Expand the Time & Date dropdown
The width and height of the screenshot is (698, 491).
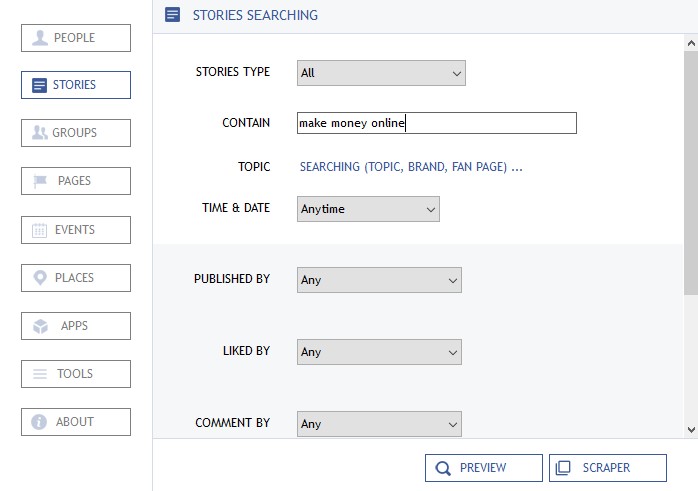(368, 209)
